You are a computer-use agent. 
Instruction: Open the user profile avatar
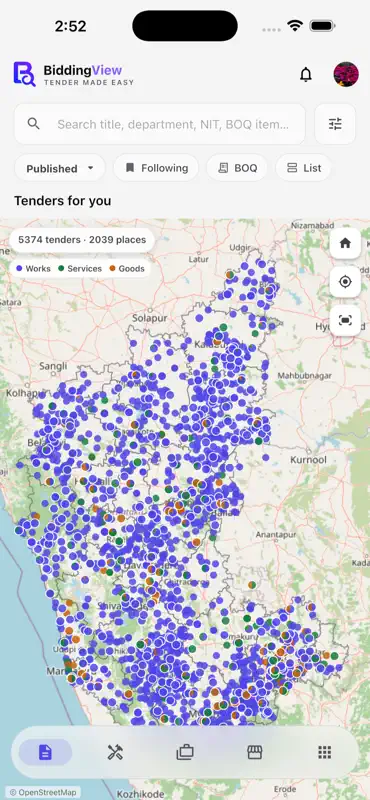346,74
